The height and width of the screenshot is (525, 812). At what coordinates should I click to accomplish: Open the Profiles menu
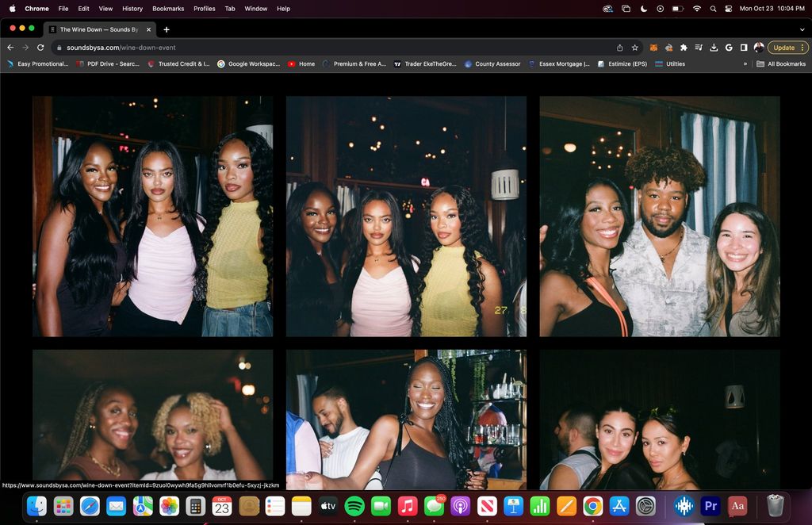click(205, 9)
